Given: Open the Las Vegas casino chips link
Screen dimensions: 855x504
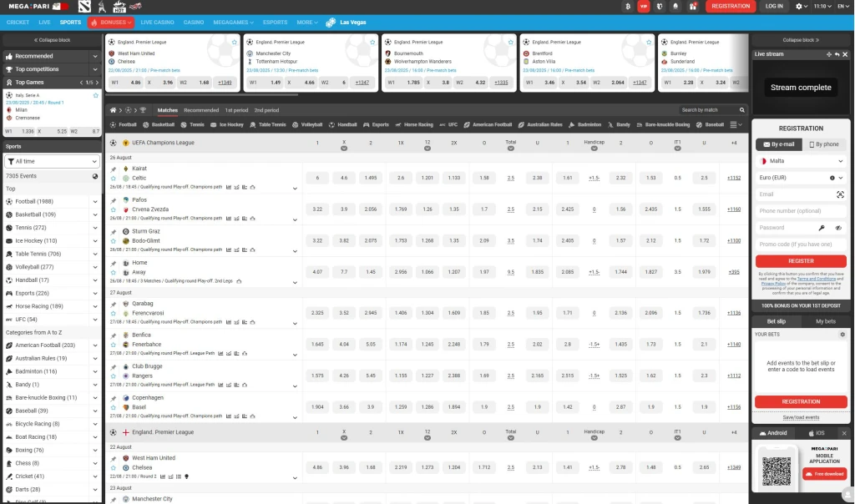Looking at the screenshot, I should click(x=346, y=23).
